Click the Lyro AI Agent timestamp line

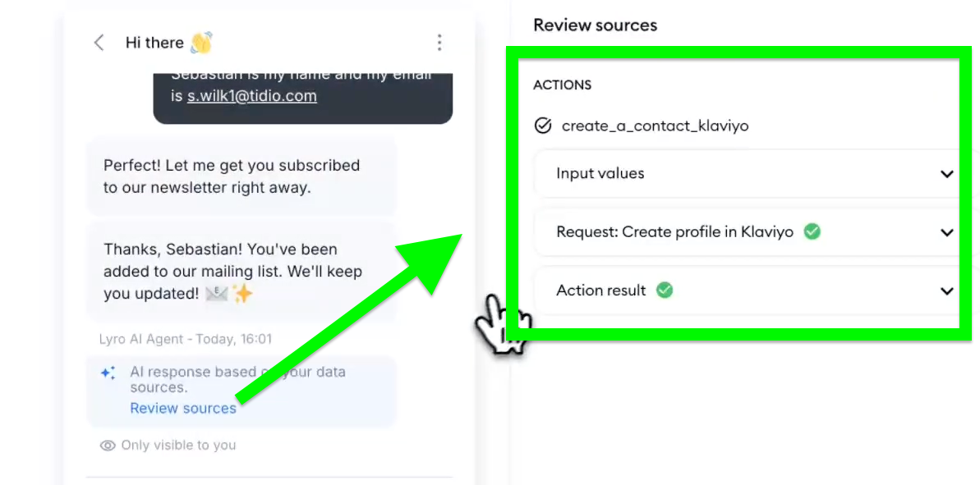tap(185, 339)
